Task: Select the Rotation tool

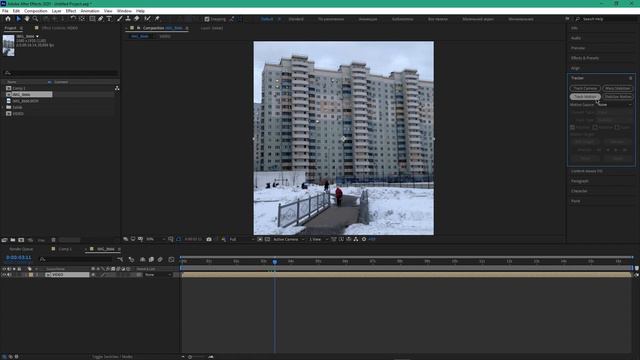Action: click(73, 19)
